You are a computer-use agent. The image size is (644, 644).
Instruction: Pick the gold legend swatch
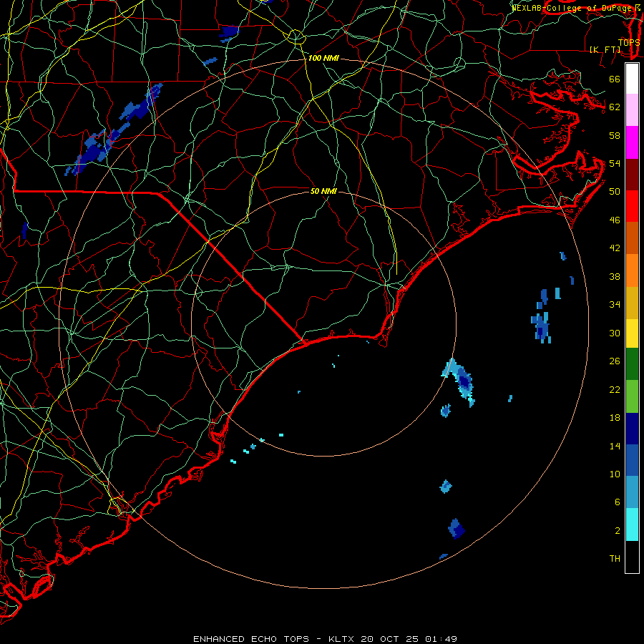[x=632, y=303]
